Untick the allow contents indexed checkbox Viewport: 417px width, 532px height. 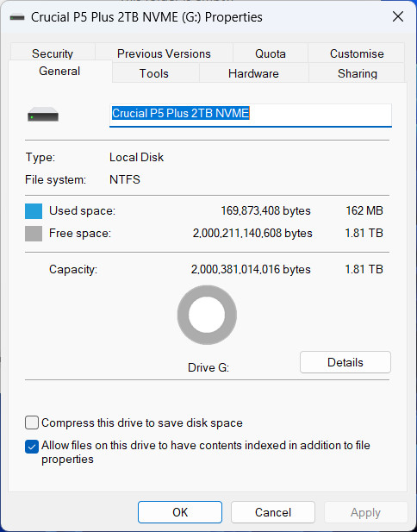tap(32, 447)
